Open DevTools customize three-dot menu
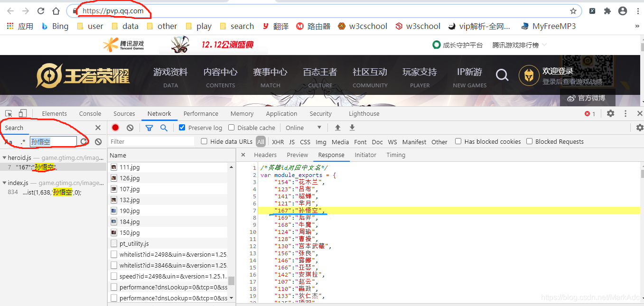644x306 pixels. click(625, 113)
